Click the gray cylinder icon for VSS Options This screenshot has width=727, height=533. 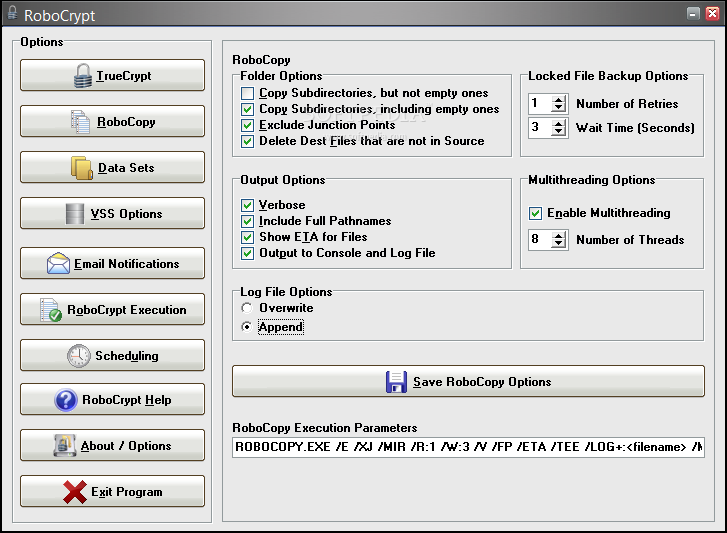pos(75,214)
